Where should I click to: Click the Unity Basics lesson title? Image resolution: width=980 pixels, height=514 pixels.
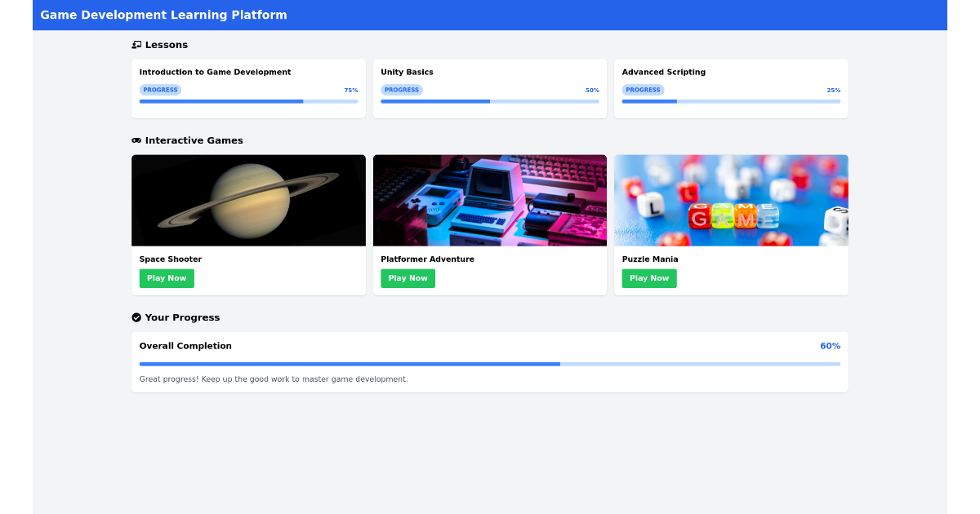[407, 72]
